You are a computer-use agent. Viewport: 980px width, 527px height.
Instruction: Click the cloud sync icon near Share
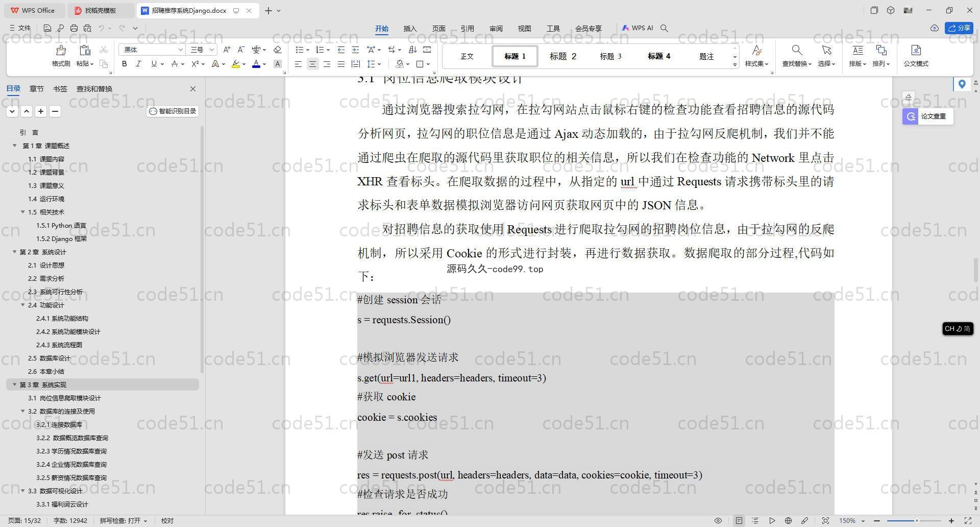pyautogui.click(x=935, y=28)
